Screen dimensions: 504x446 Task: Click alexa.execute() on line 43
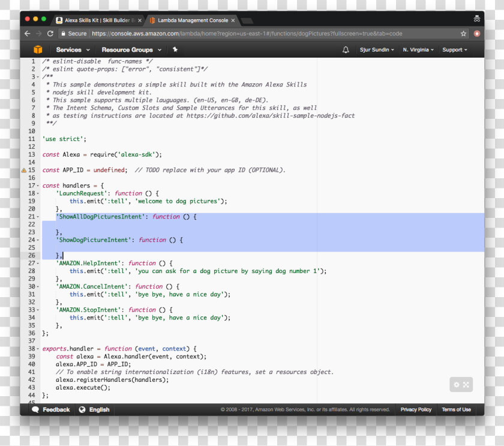pos(83,388)
